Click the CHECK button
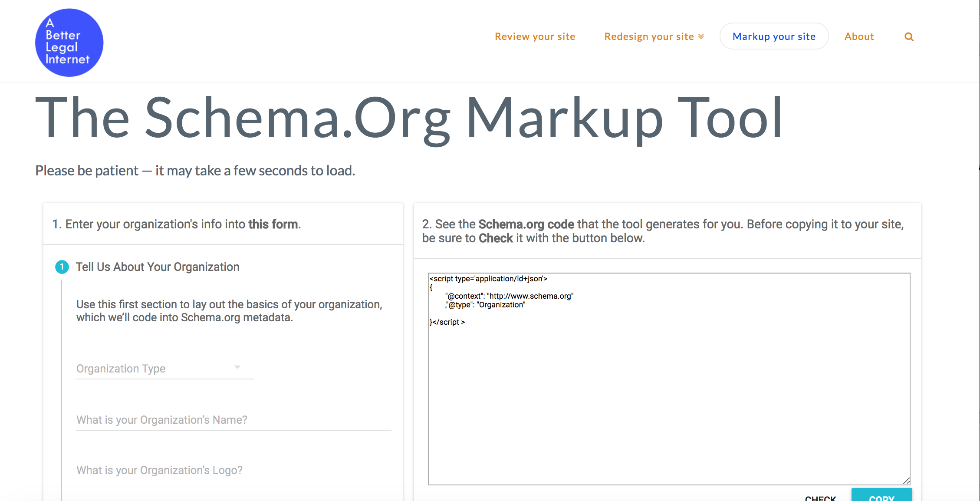Image resolution: width=980 pixels, height=501 pixels. (820, 498)
